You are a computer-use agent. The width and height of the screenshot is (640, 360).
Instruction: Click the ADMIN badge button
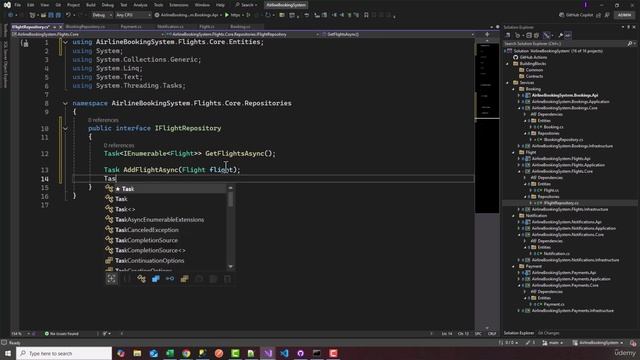pos(624,15)
